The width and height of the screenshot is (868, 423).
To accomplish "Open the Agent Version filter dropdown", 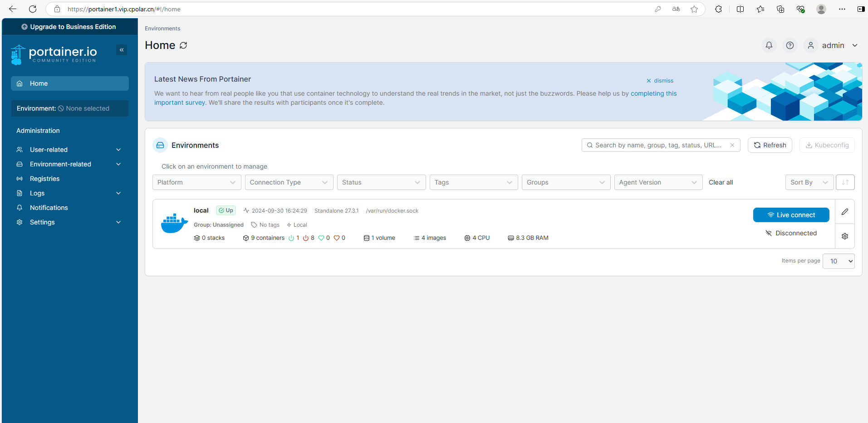I will click(x=658, y=182).
